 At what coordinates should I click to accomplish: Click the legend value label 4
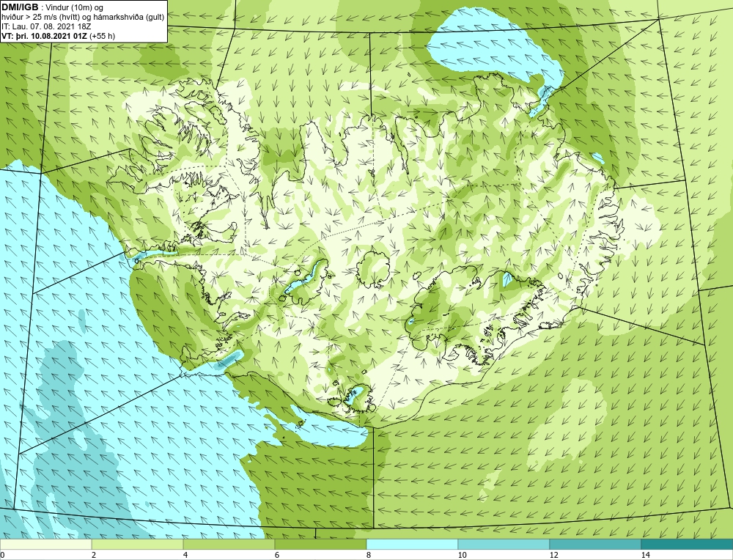tap(185, 555)
